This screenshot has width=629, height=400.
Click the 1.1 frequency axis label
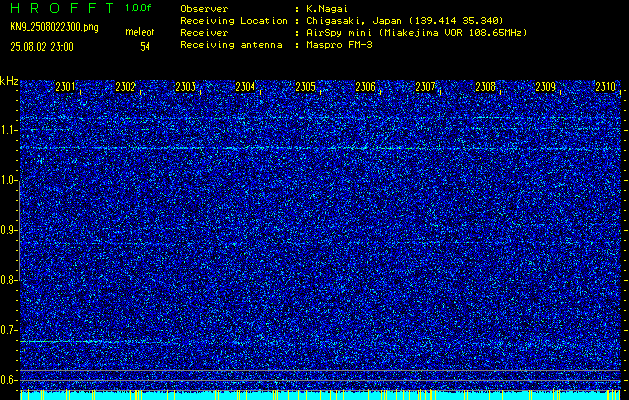point(9,130)
